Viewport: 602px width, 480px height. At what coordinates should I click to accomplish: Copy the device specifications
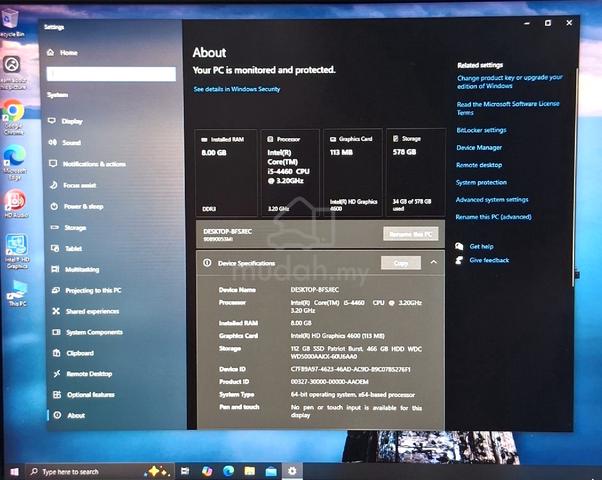[401, 263]
